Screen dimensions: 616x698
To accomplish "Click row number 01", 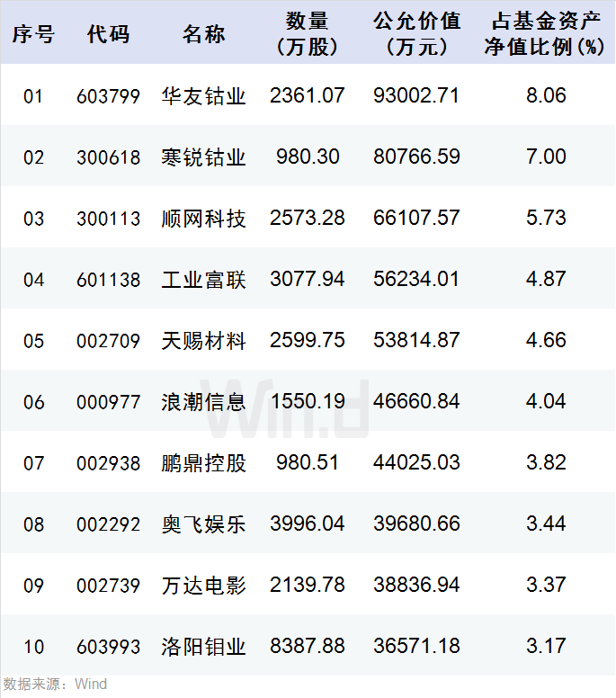I will 33,96.
